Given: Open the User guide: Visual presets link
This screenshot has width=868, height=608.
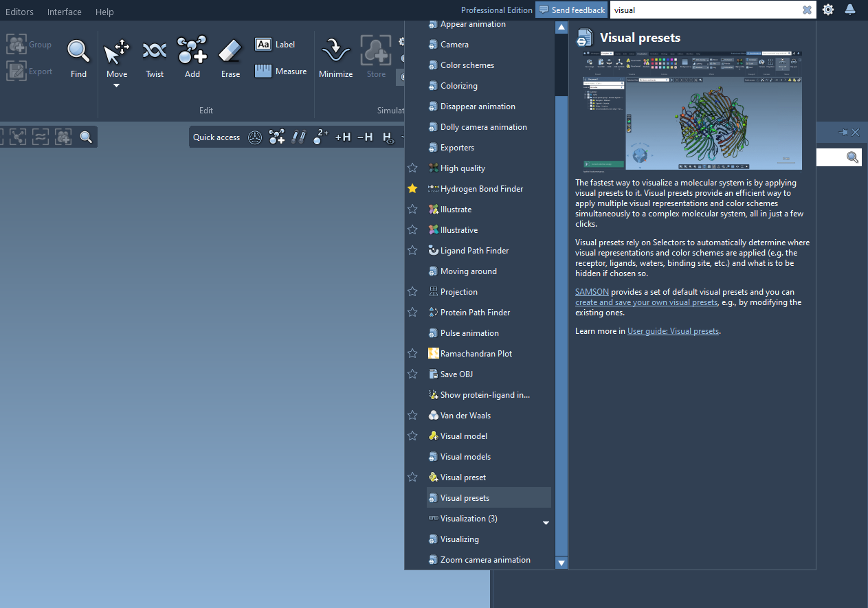Looking at the screenshot, I should (674, 331).
